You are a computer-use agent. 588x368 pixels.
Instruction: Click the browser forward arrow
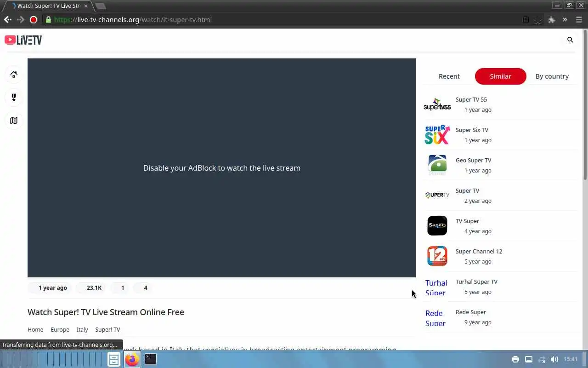tap(20, 20)
